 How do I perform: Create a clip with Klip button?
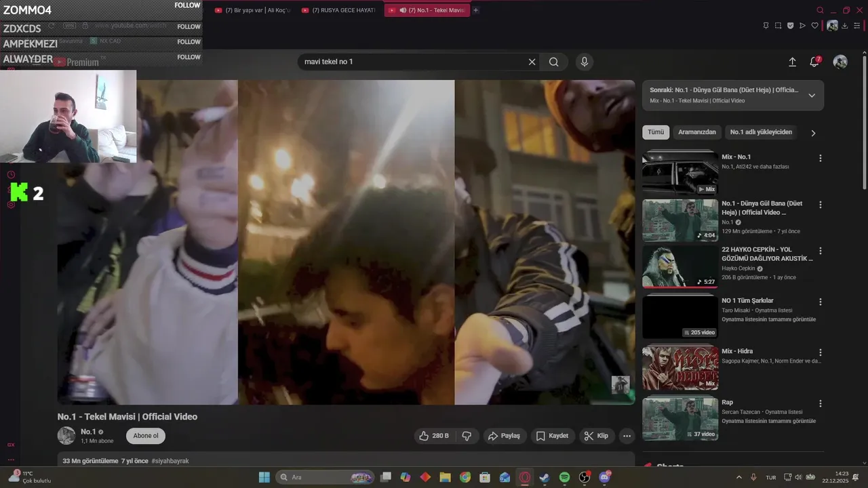point(597,436)
